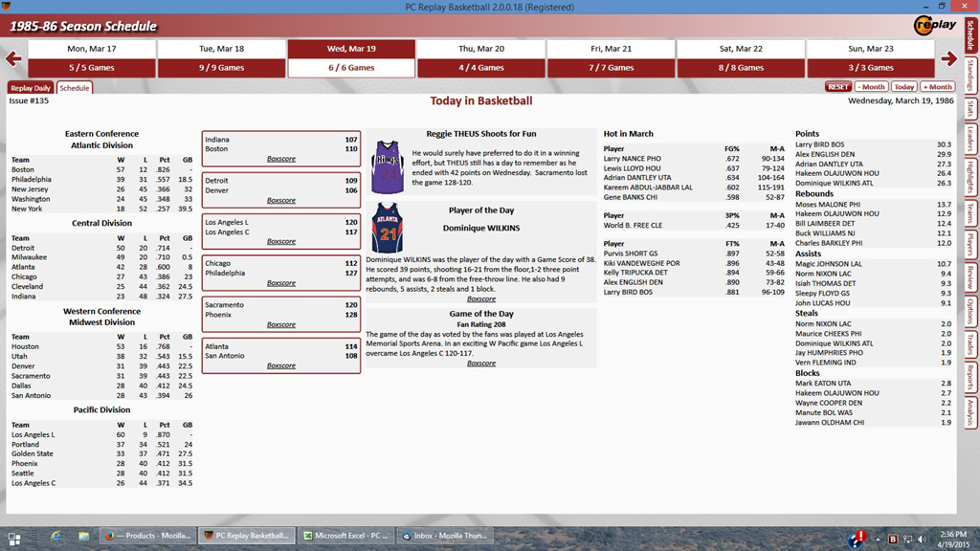Image resolution: width=980 pixels, height=551 pixels.
Task: Open Internet Explorer from the taskbar
Action: [x=56, y=536]
